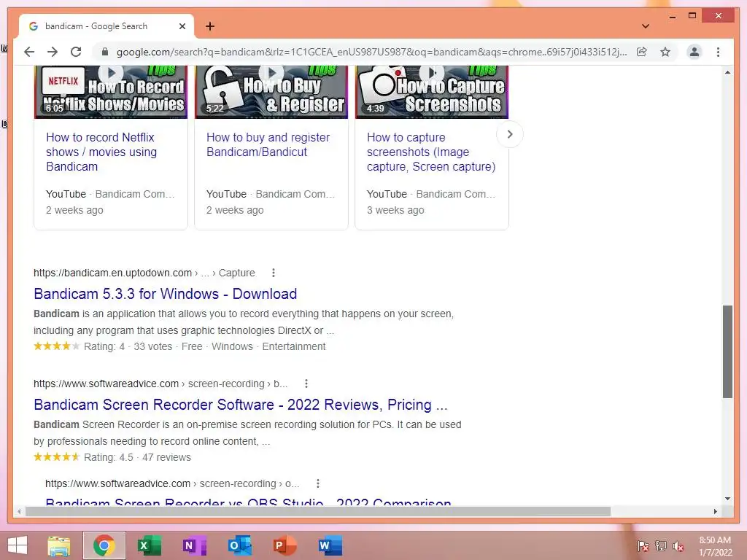Open the network tray icon
The width and height of the screenshot is (747, 560).
pos(661,546)
